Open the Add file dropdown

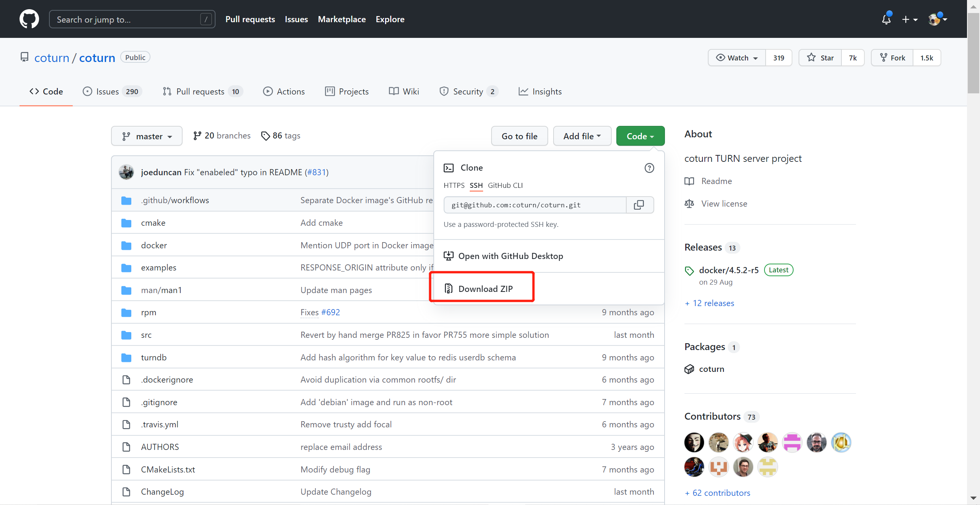tap(582, 136)
